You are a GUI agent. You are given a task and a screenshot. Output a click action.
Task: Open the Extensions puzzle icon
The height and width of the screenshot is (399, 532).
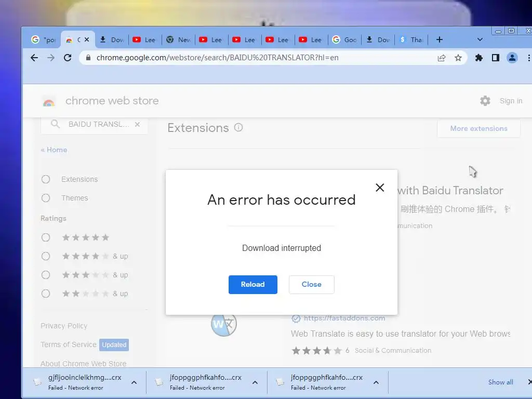(x=478, y=58)
